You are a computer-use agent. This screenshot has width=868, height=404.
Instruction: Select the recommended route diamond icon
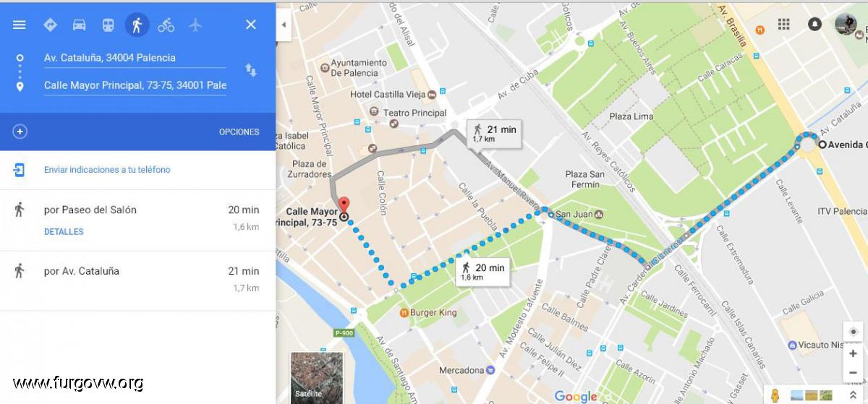click(50, 25)
